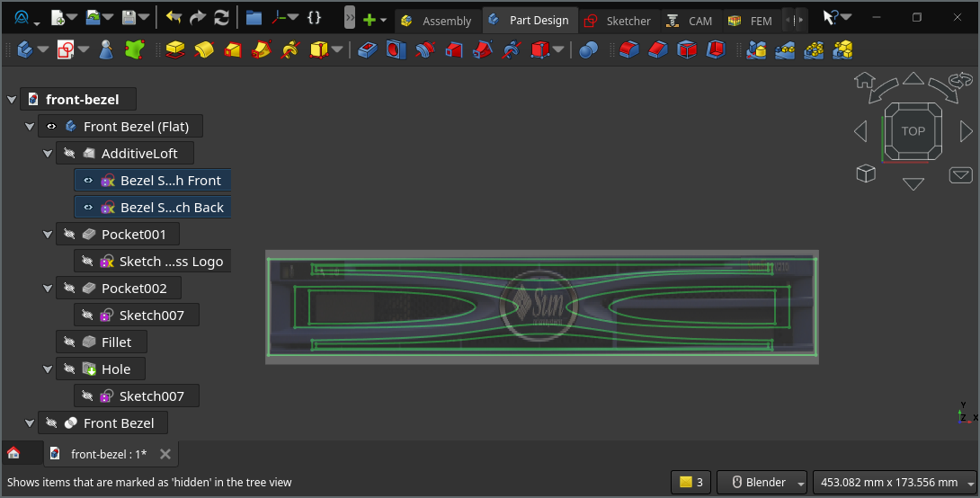Screen dimensions: 980x498
Task: Select the Revolution tool icon
Action: coord(204,50)
